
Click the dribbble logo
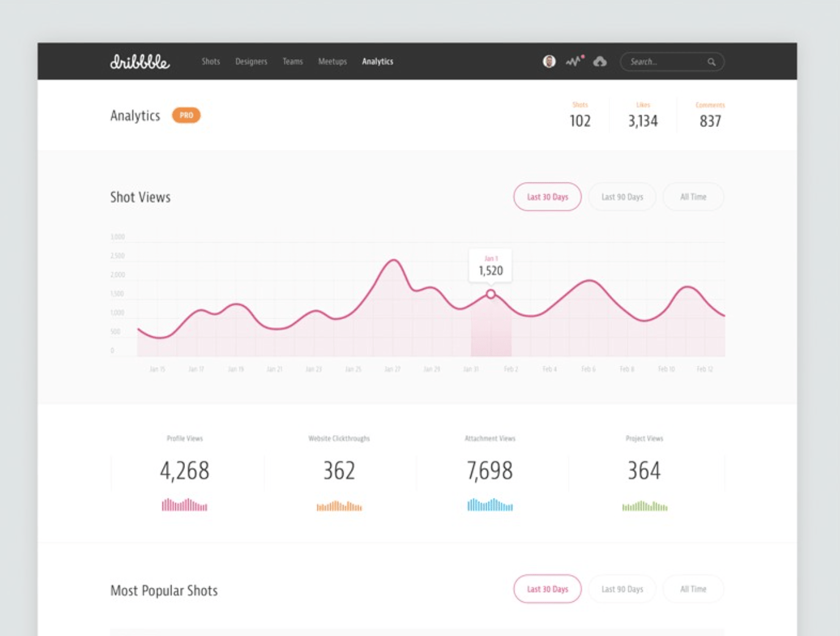tap(140, 62)
